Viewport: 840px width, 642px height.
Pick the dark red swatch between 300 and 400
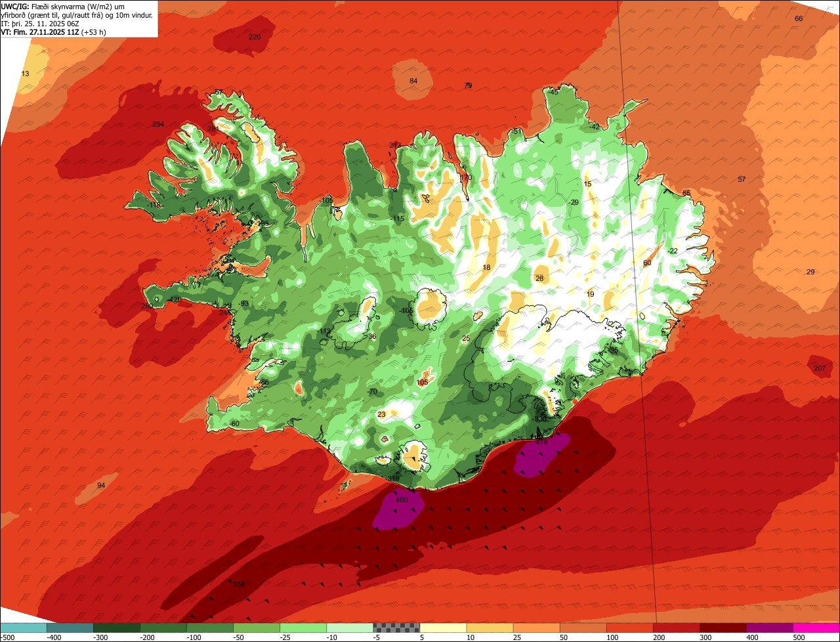pyautogui.click(x=723, y=628)
